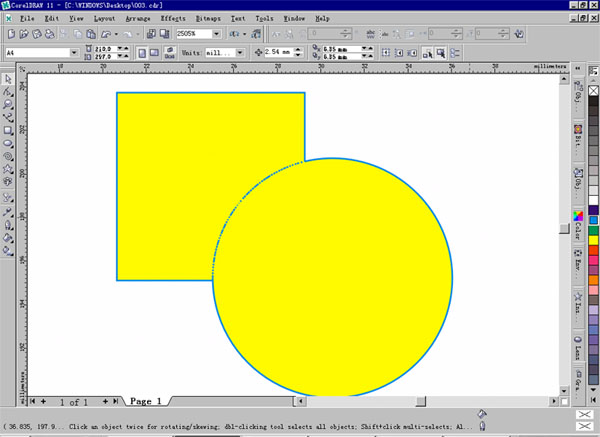Viewport: 600px width, 437px height.
Task: Select the Ellipse tool
Action: tap(8, 143)
